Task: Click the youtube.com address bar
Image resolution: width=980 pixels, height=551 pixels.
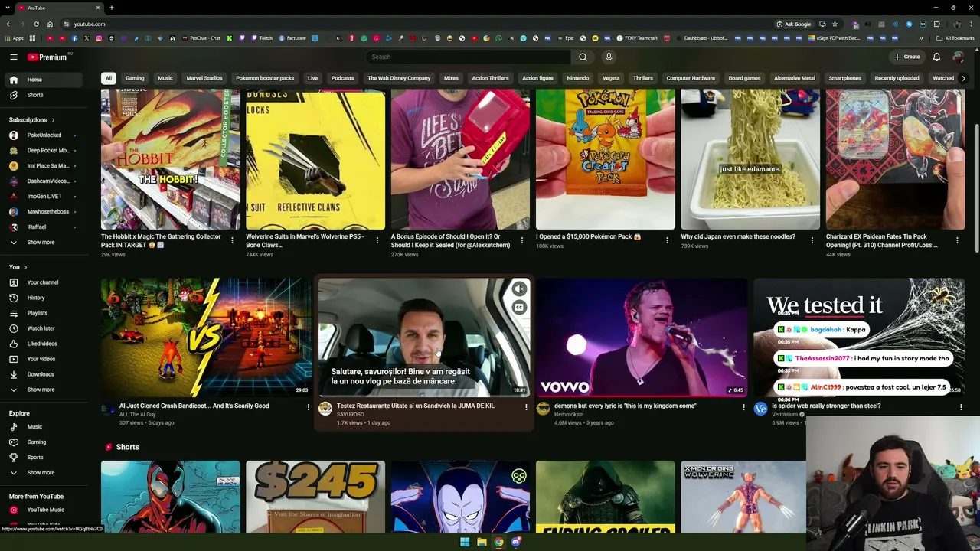Action: [413, 24]
